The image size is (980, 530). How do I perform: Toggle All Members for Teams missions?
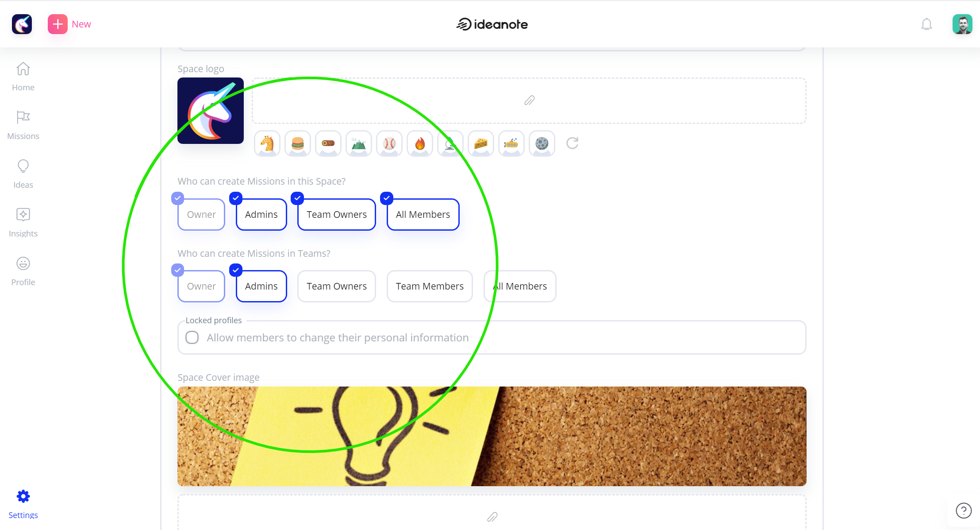[x=520, y=286]
